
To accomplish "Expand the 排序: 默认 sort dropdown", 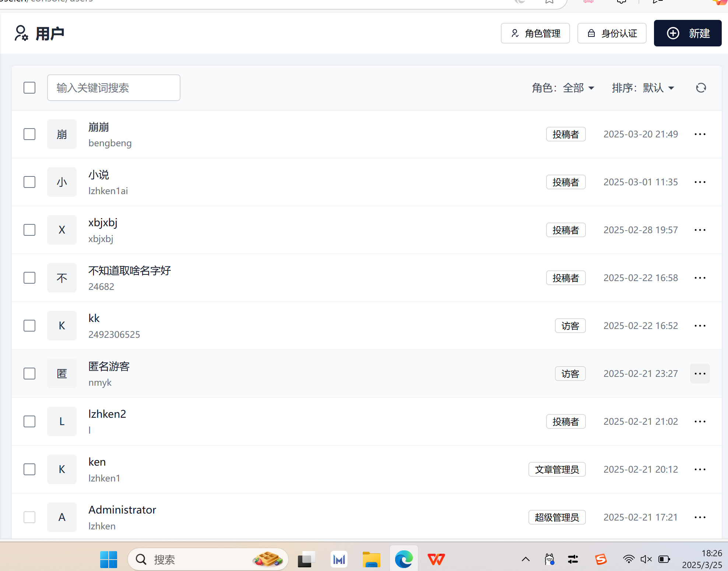I will pyautogui.click(x=643, y=88).
